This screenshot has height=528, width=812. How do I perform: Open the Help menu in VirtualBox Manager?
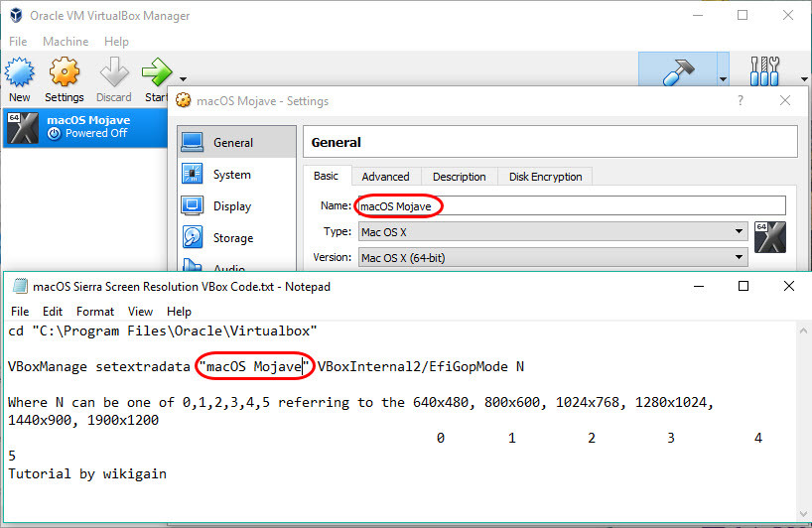click(x=116, y=42)
